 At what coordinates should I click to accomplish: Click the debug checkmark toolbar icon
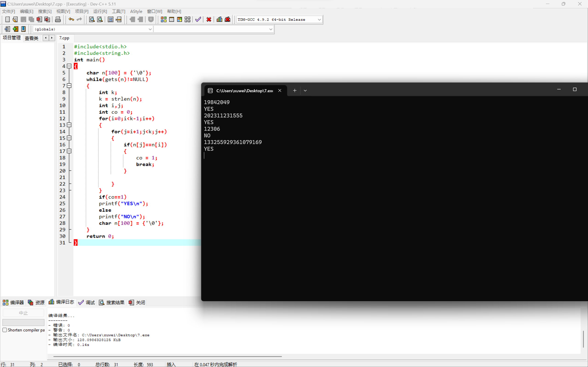pyautogui.click(x=198, y=19)
